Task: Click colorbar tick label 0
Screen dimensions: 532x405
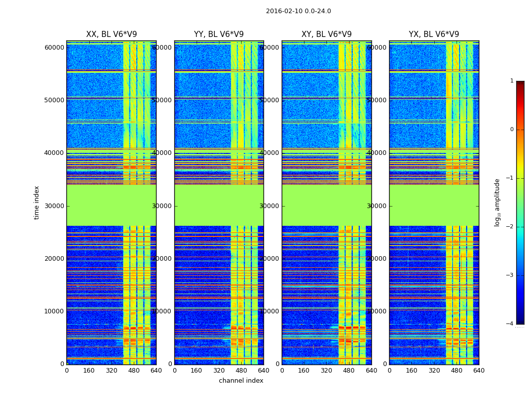Action: click(x=512, y=130)
